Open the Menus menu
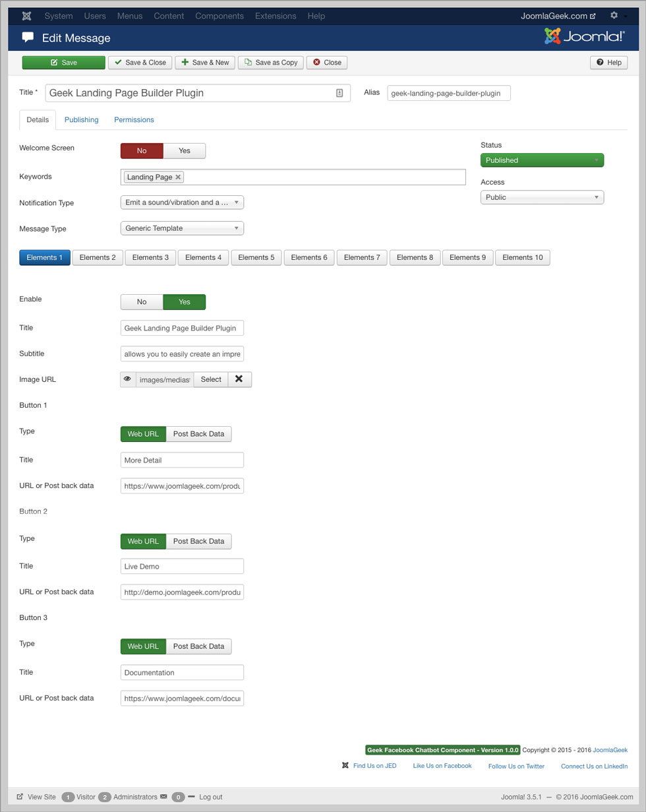The width and height of the screenshot is (646, 812). tap(130, 16)
